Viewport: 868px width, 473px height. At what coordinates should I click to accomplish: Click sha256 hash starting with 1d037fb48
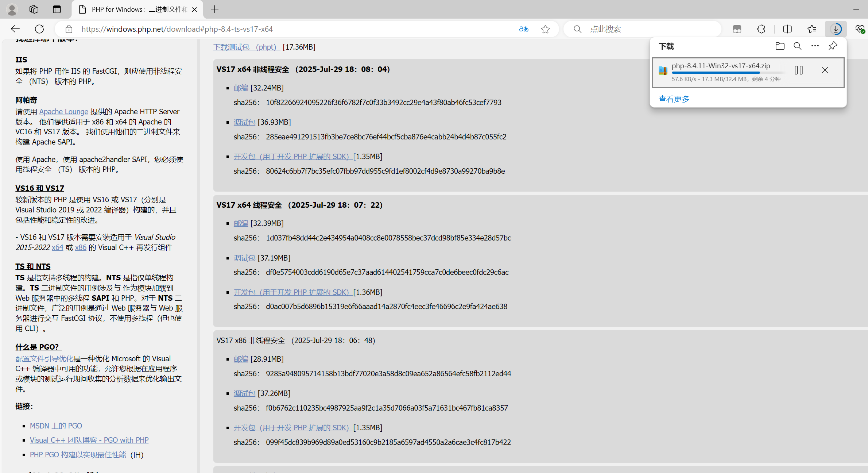(x=388, y=238)
